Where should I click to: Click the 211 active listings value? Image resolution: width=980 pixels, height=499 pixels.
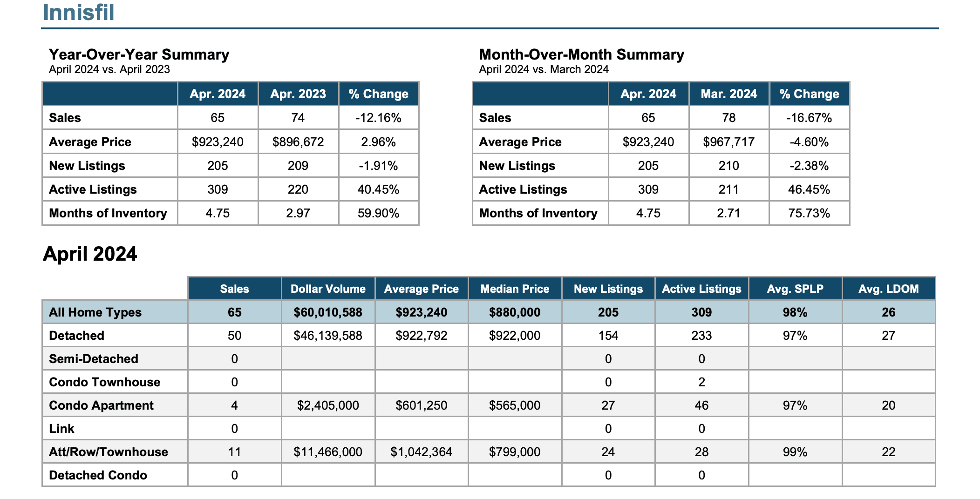click(729, 189)
